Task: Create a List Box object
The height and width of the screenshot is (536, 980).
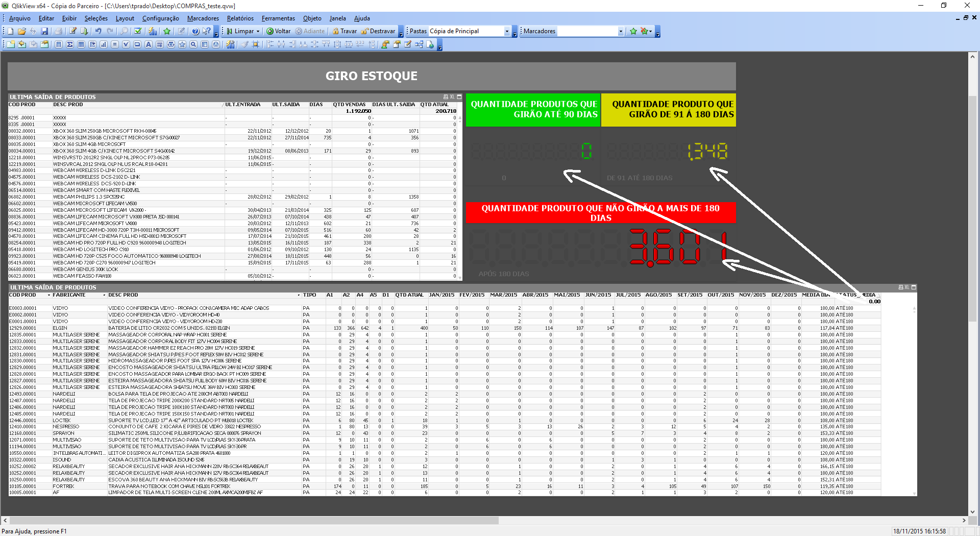Action: point(59,44)
